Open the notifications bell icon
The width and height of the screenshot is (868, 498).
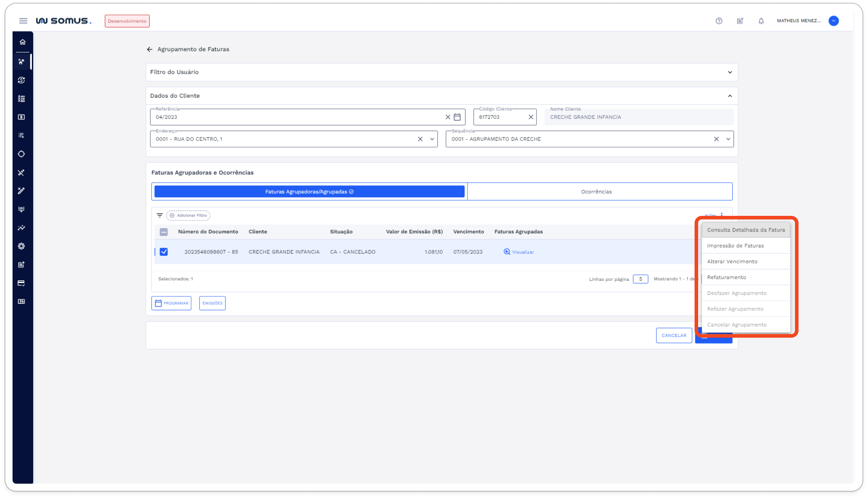(x=761, y=21)
